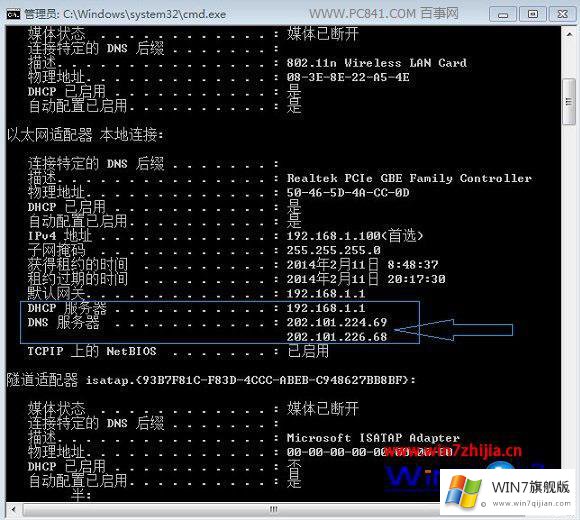Click Realtek PCIe GBE Family Controller text

coord(409,178)
